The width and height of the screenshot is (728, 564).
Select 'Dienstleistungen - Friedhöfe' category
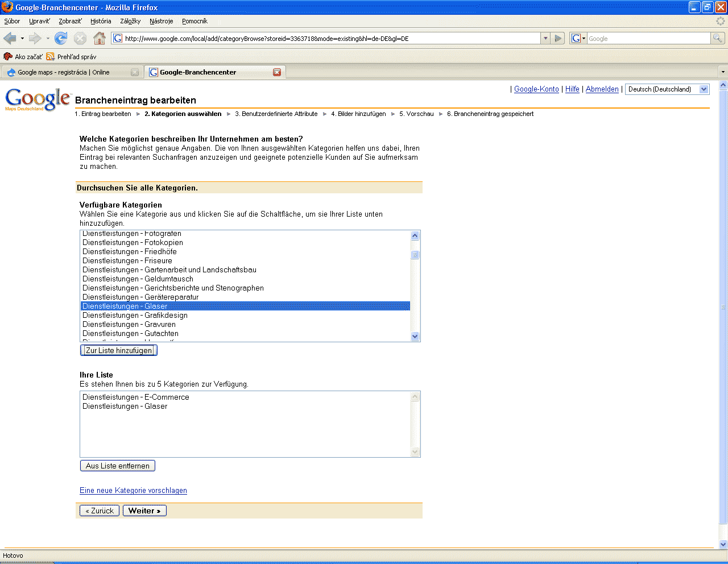click(x=245, y=251)
